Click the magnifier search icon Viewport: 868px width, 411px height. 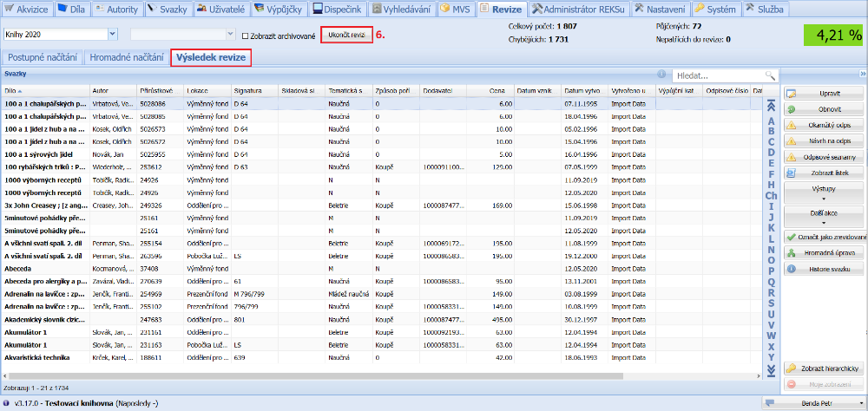[x=769, y=76]
